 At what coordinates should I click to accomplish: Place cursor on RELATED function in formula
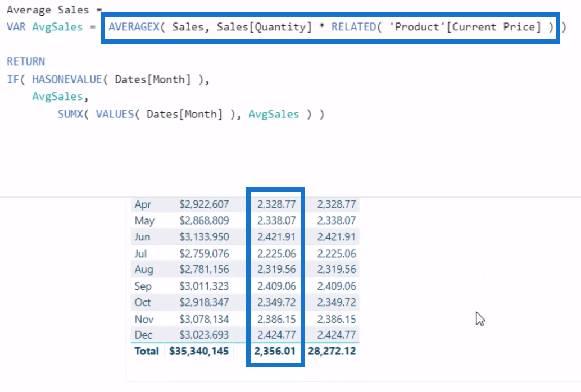[353, 27]
